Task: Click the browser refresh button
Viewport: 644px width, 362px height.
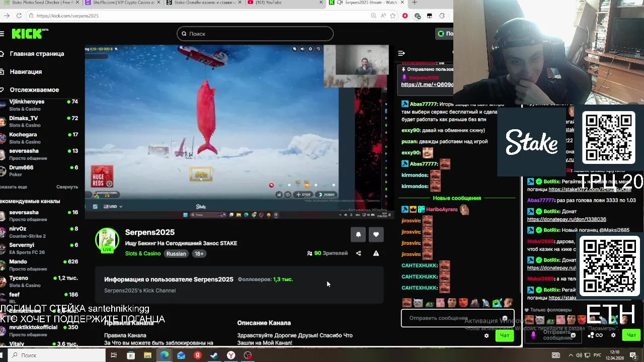Action: tap(19, 16)
